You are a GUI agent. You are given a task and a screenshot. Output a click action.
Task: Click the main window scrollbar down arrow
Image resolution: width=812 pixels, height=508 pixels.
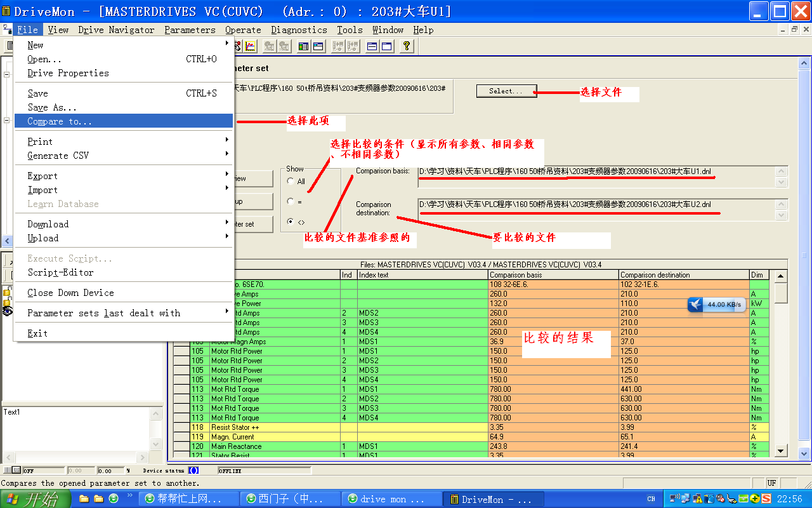point(804,453)
